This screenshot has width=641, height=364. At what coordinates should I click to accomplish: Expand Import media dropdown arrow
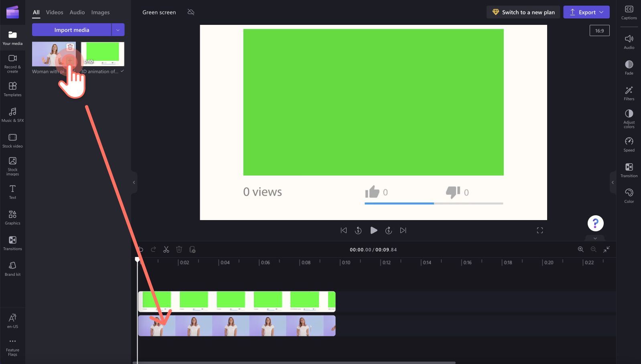(118, 30)
